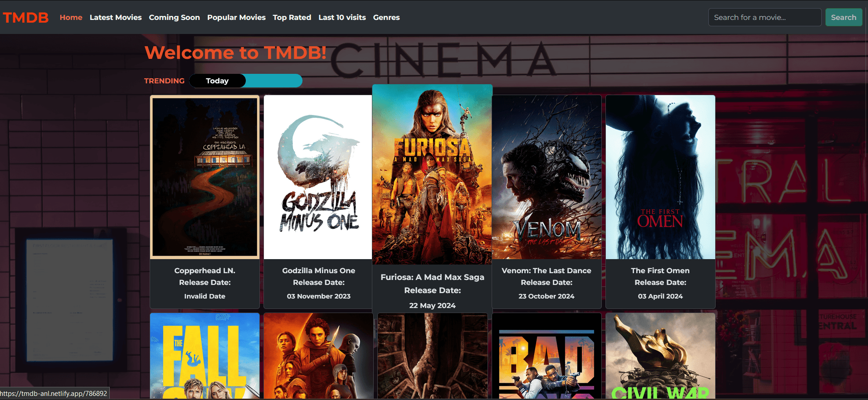Switch trending to the blue toggle half

(274, 81)
